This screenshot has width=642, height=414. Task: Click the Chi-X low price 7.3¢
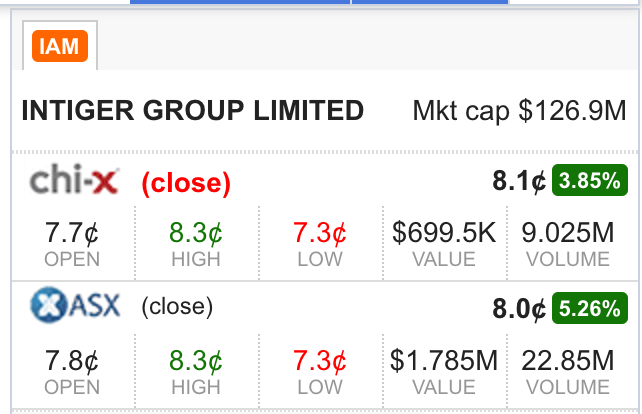click(320, 233)
